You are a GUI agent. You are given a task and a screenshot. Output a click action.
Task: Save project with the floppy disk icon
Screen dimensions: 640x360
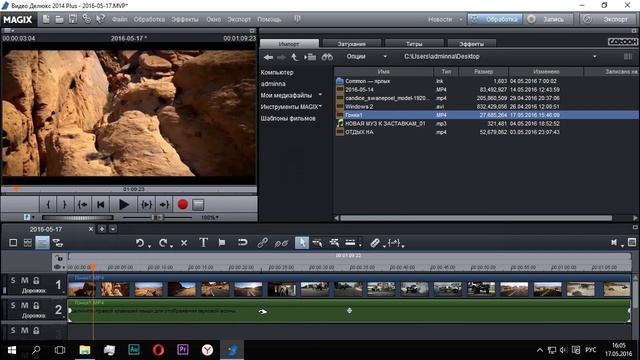(73, 19)
